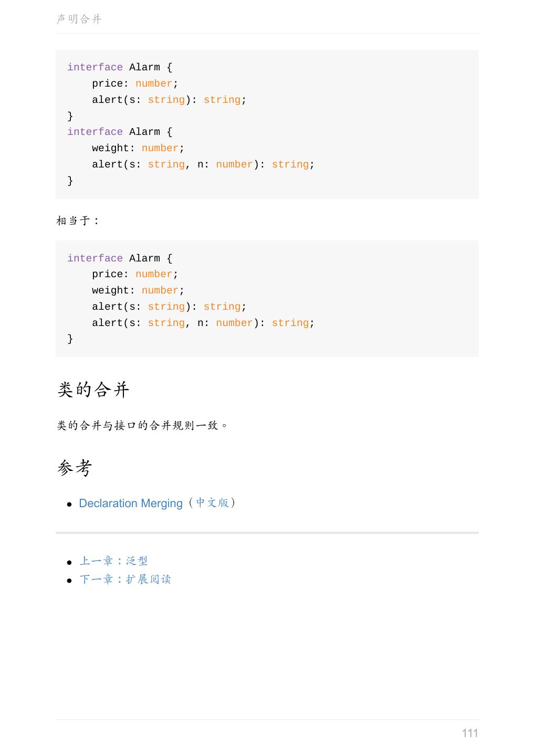The width and height of the screenshot is (535, 756).
Task: Click the first code block's top interface keyword
Action: coord(95,68)
